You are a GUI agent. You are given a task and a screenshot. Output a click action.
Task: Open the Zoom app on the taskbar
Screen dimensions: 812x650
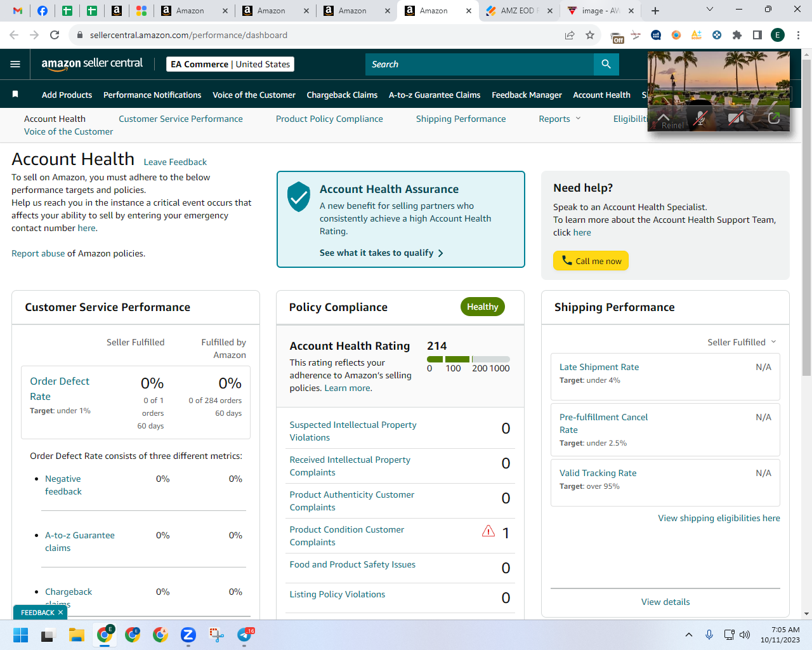tap(188, 635)
